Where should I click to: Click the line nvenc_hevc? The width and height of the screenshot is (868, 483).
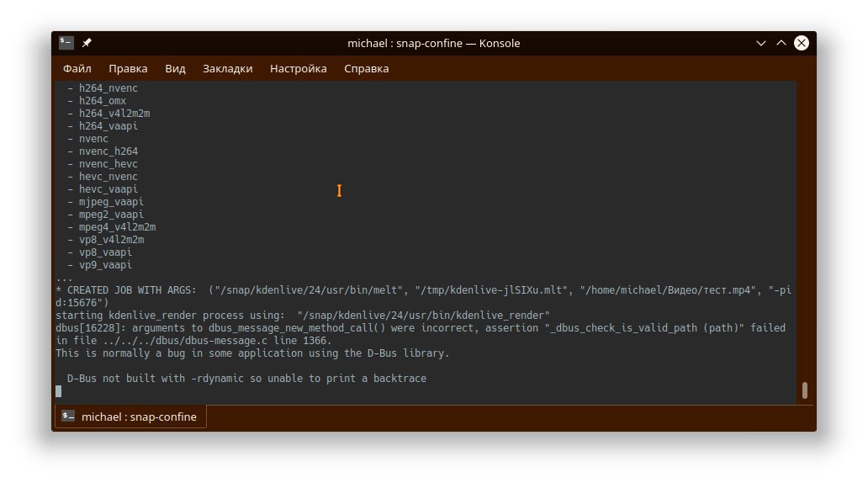point(108,164)
